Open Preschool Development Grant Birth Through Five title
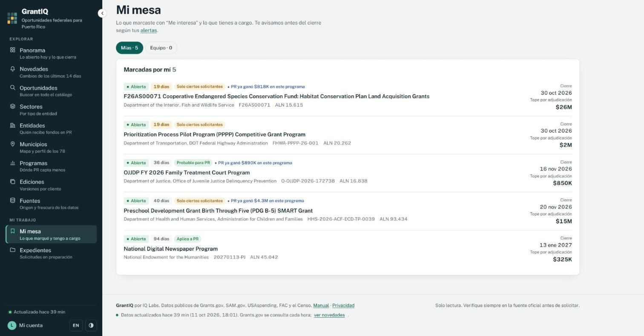The width and height of the screenshot is (644, 336). [x=218, y=211]
